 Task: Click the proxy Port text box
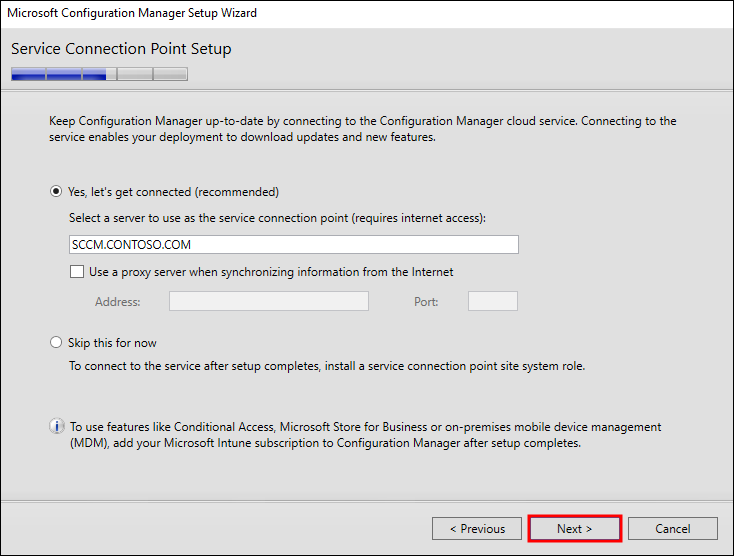click(x=492, y=301)
